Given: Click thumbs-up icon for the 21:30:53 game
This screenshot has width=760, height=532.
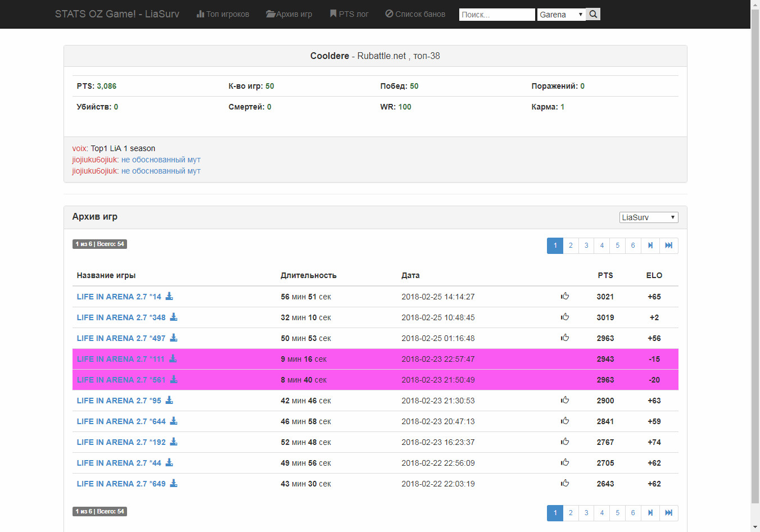Looking at the screenshot, I should (x=565, y=400).
